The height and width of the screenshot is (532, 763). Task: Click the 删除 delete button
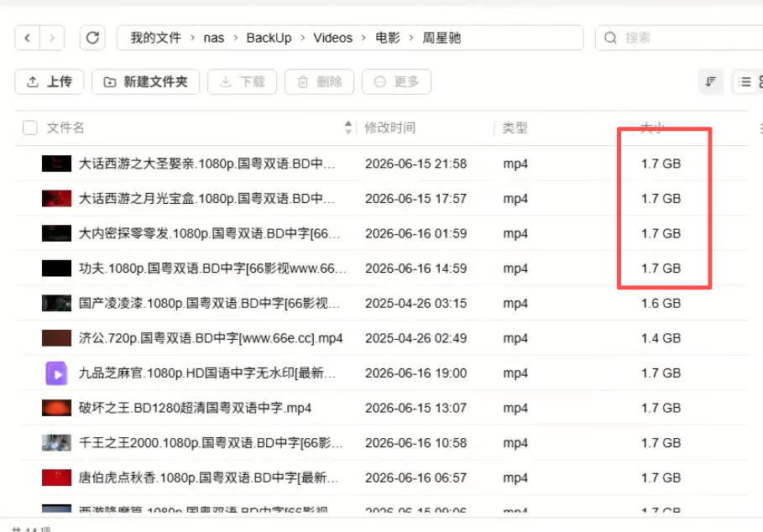coord(319,81)
